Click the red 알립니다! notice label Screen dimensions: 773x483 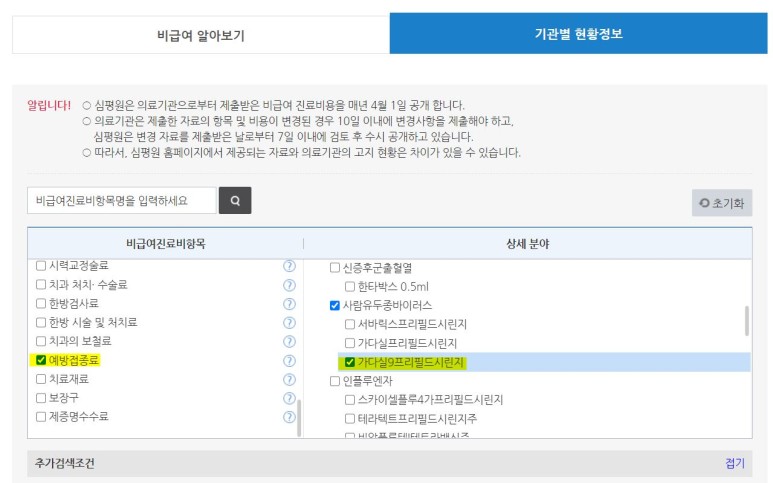(49, 105)
